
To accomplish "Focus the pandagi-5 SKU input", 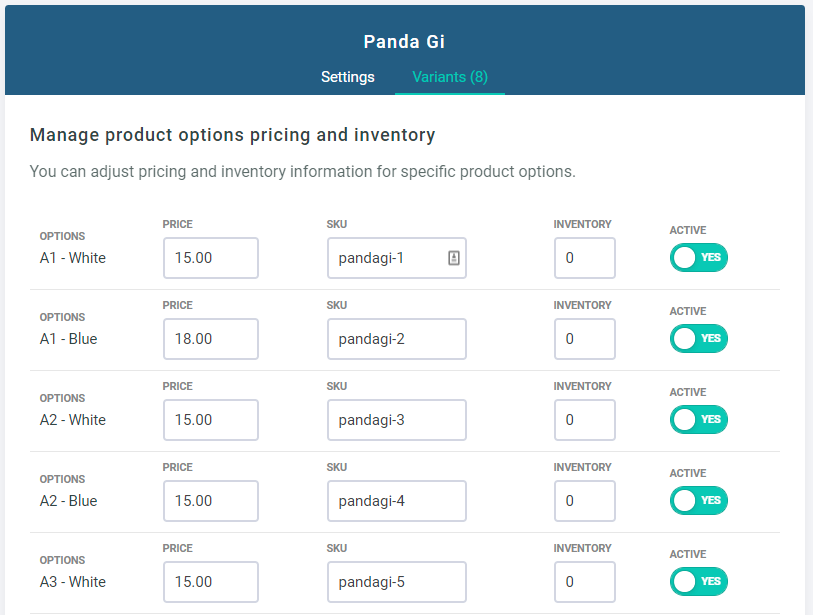I will 396,582.
